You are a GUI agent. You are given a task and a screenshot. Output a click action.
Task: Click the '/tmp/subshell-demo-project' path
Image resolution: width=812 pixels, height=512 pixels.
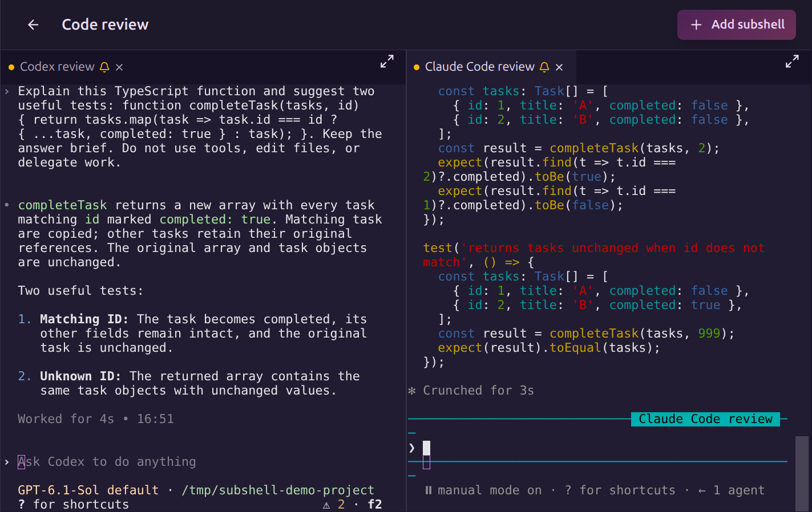[278, 490]
